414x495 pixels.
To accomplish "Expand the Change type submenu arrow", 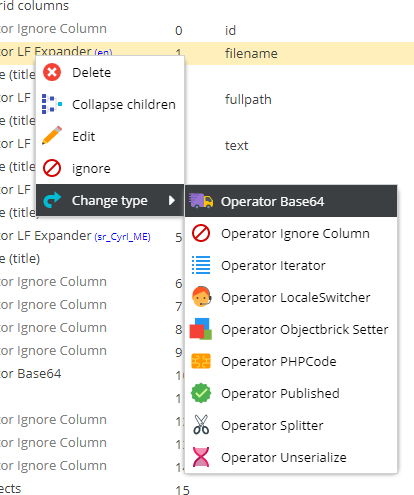I will coord(172,200).
